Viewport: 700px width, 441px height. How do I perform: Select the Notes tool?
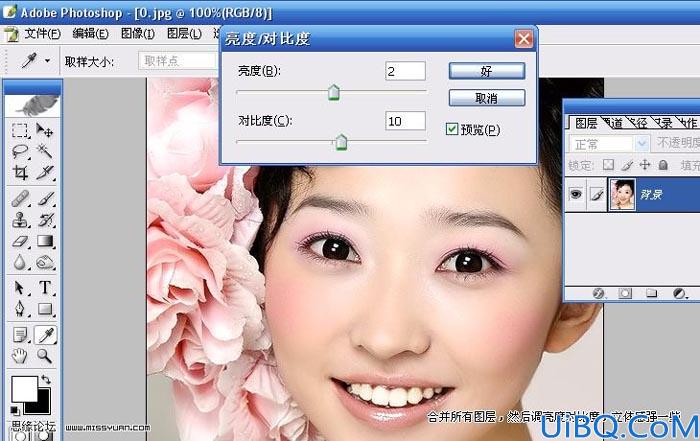(20, 334)
